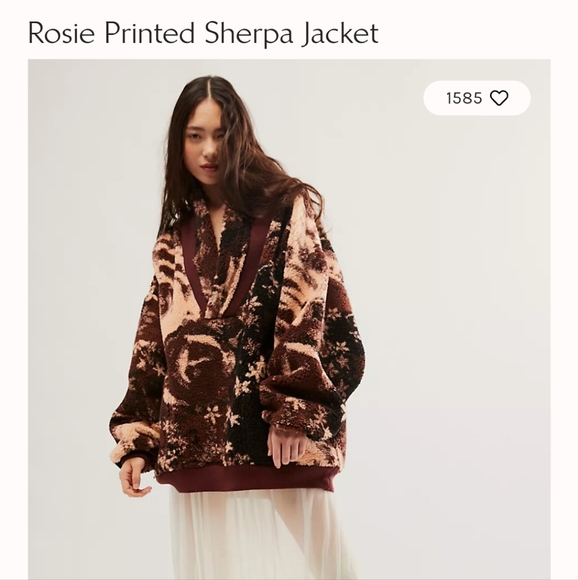Click the white sheer skirt in the photo
The image size is (578, 580).
click(x=259, y=535)
